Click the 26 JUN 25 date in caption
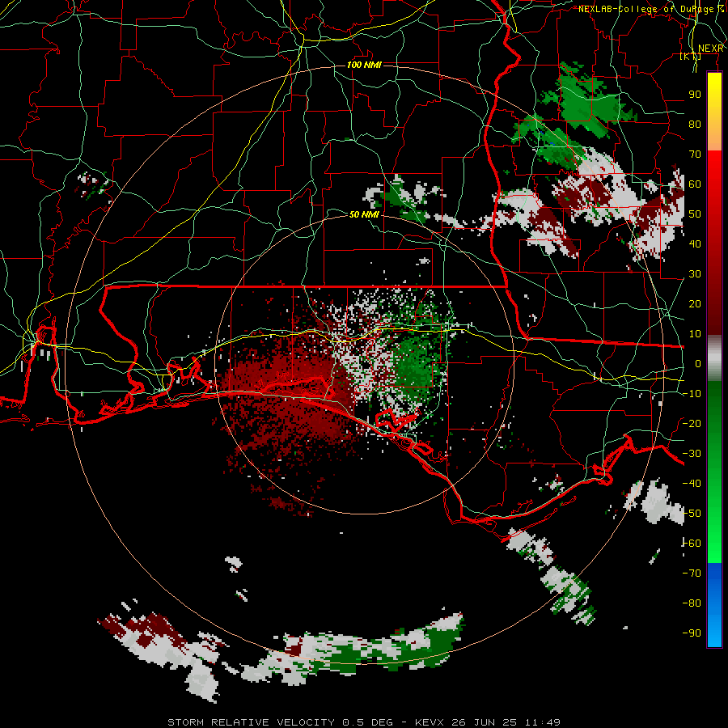 tap(485, 722)
